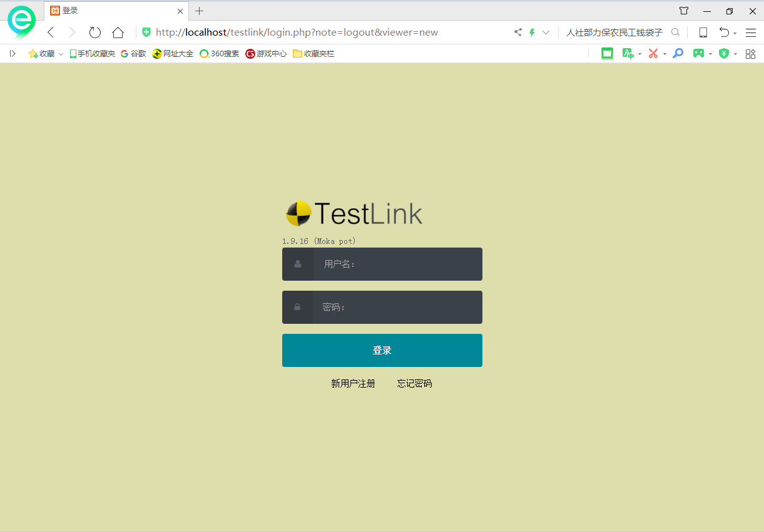The width and height of the screenshot is (764, 532).
Task: Click the share icon in address bar
Action: [x=518, y=33]
